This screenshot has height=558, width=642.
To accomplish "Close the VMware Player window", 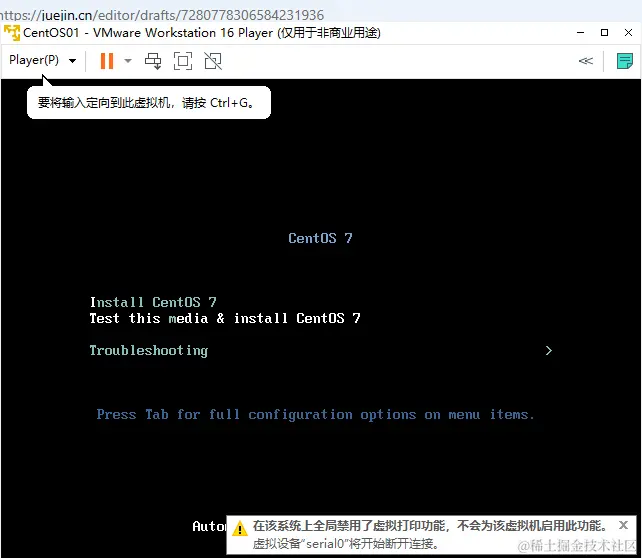I will point(628,33).
